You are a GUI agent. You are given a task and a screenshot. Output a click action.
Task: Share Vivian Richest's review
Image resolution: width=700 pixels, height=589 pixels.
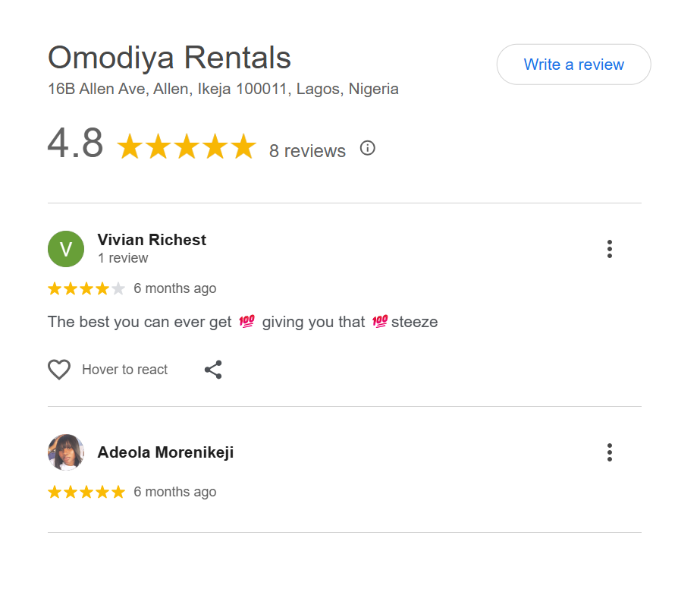click(213, 370)
